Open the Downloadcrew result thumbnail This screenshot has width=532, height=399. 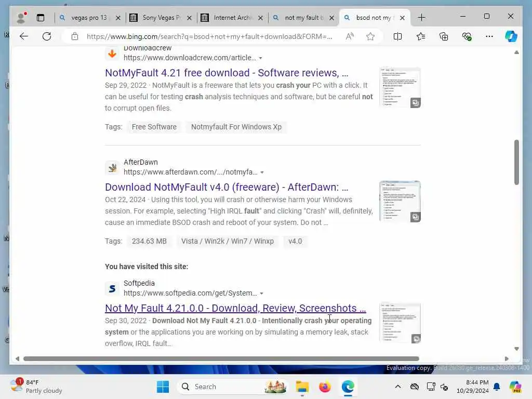400,87
